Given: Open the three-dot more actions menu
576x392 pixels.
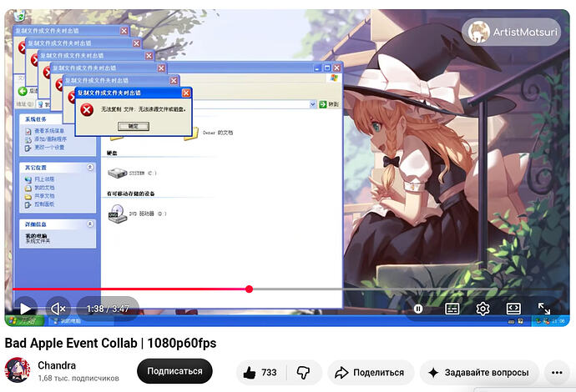Looking at the screenshot, I should click(557, 373).
